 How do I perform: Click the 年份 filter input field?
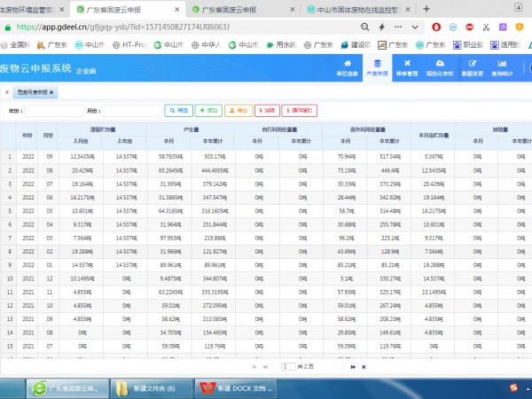tap(54, 111)
